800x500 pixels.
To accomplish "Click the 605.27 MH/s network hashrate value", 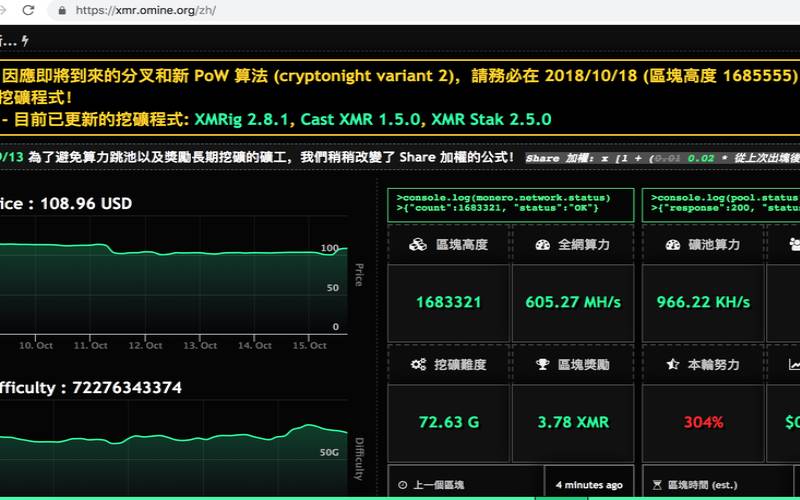I will point(573,302).
